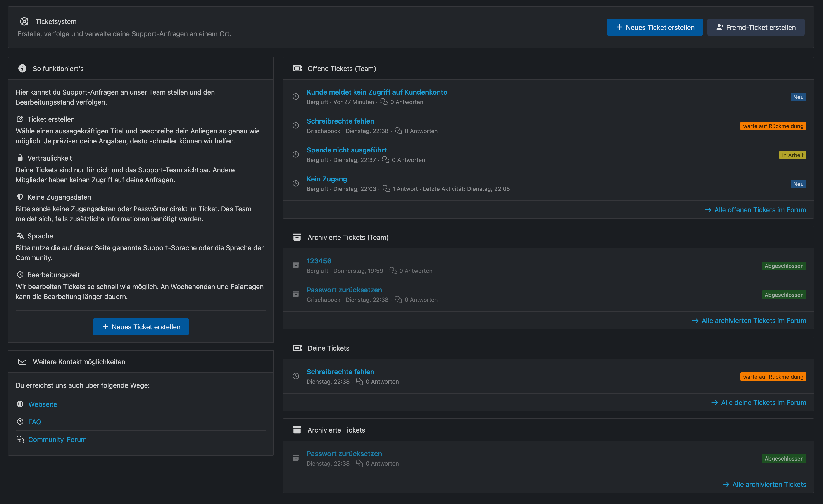Viewport: 823px width, 504px height.
Task: Click the Abgeschlossen badge on ticket 123456
Action: [x=784, y=266]
